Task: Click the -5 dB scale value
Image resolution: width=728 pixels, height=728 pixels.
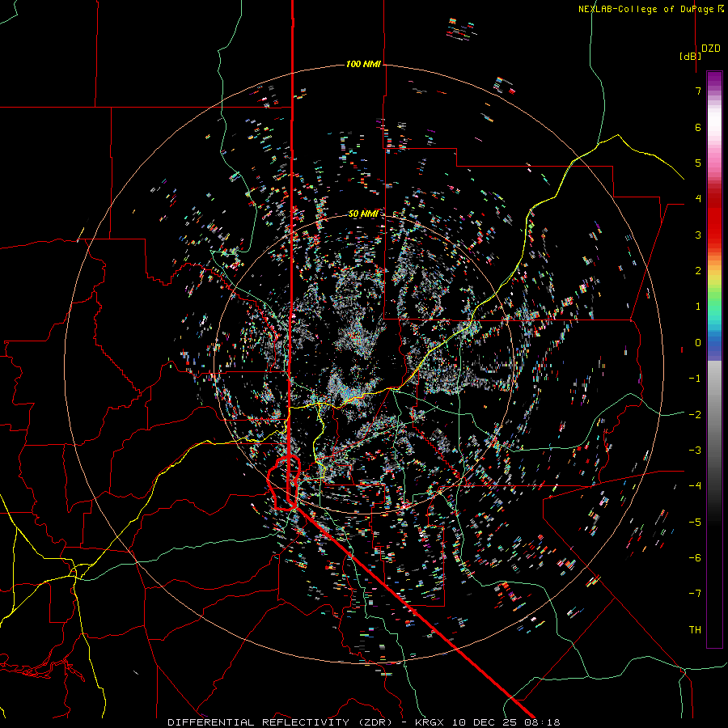Action: pyautogui.click(x=695, y=523)
